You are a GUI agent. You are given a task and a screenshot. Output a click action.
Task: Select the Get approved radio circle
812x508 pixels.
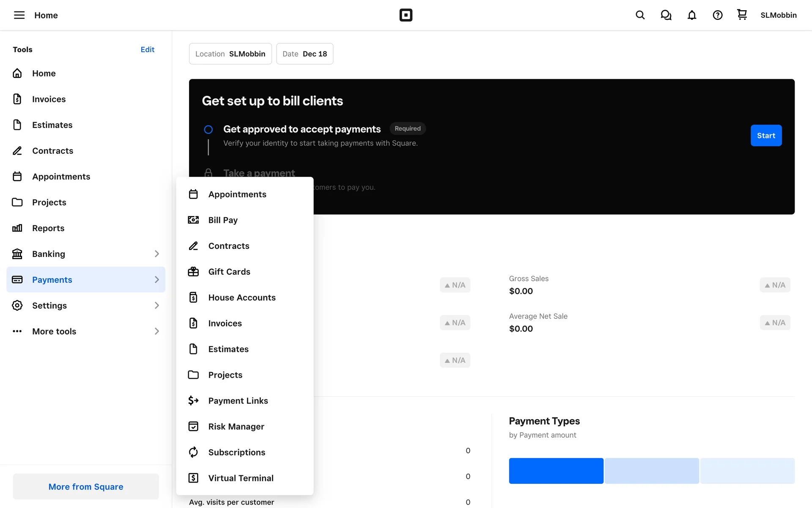208,130
